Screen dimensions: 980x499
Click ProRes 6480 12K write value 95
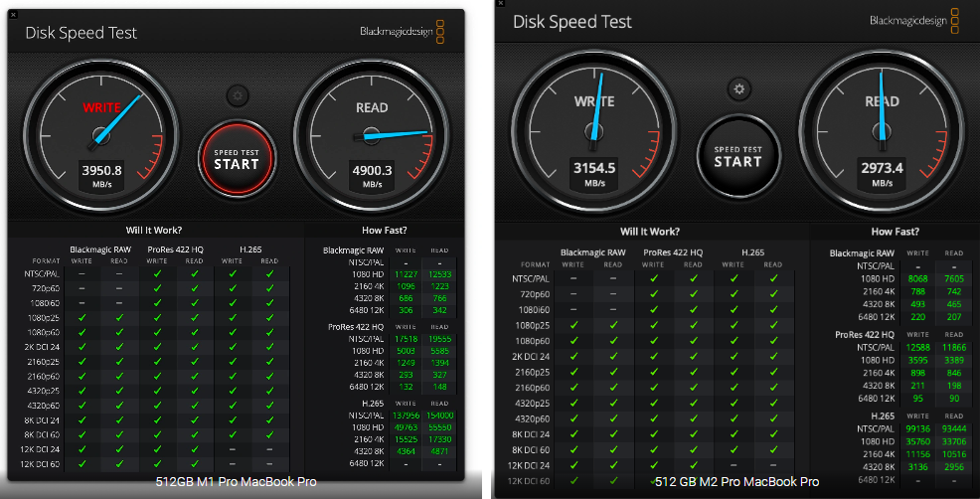click(x=918, y=399)
